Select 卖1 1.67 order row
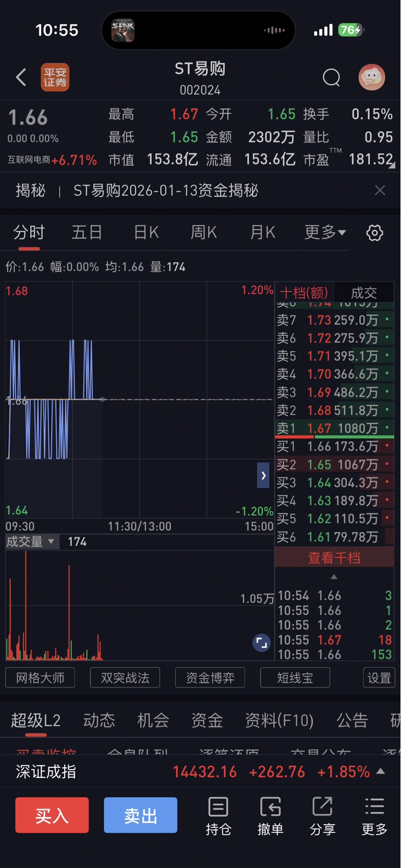 [334, 428]
